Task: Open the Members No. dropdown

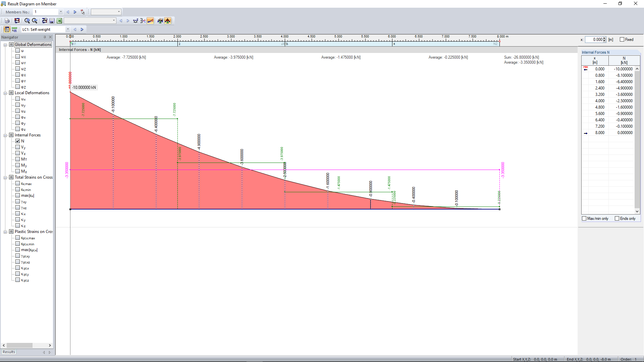Action: (61, 12)
